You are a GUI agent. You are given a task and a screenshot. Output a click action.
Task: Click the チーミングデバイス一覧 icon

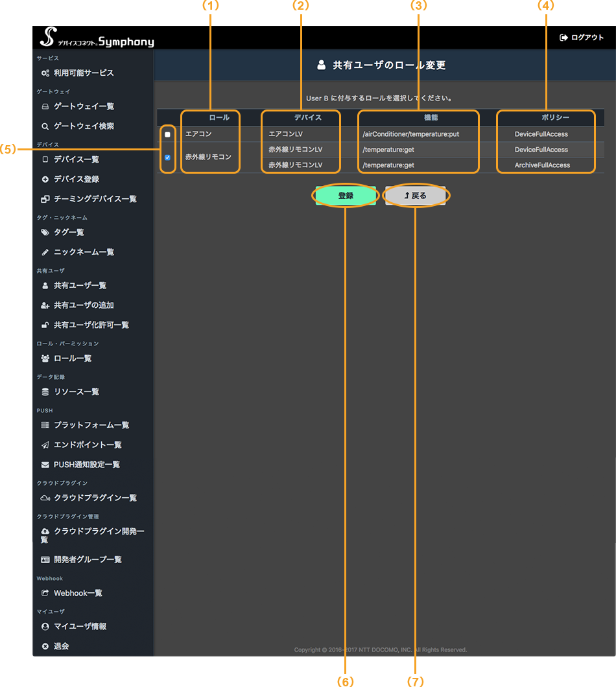tap(45, 199)
